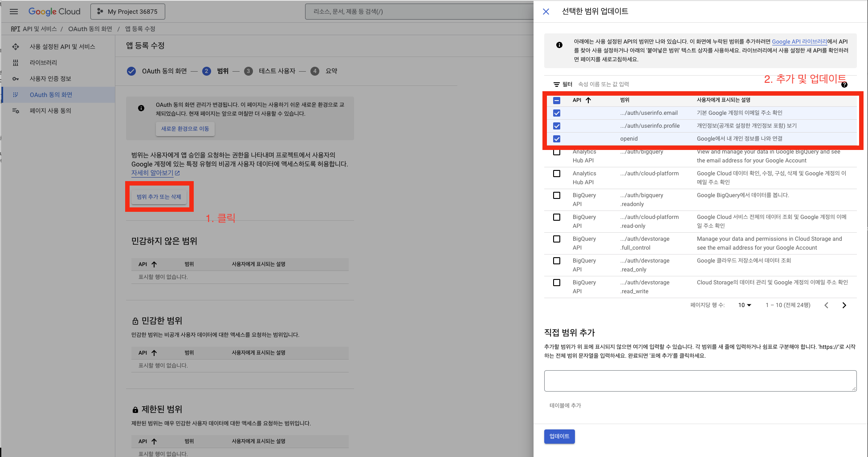Go to next page of scopes
Viewport: 868px width, 457px height.
click(844, 305)
